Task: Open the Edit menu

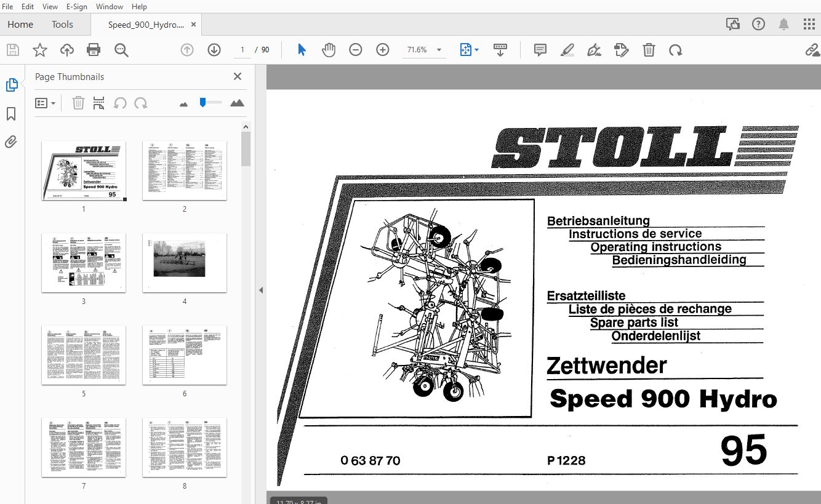Action: (28, 7)
